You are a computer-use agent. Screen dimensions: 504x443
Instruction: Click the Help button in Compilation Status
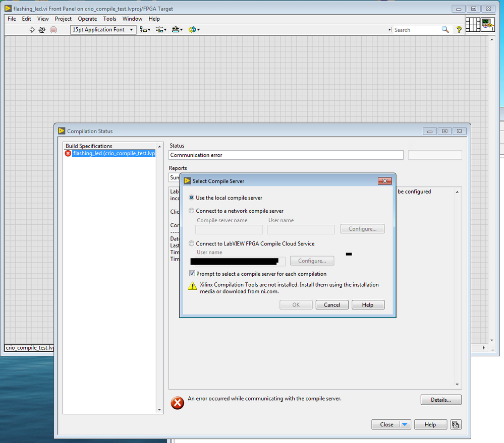(430, 425)
